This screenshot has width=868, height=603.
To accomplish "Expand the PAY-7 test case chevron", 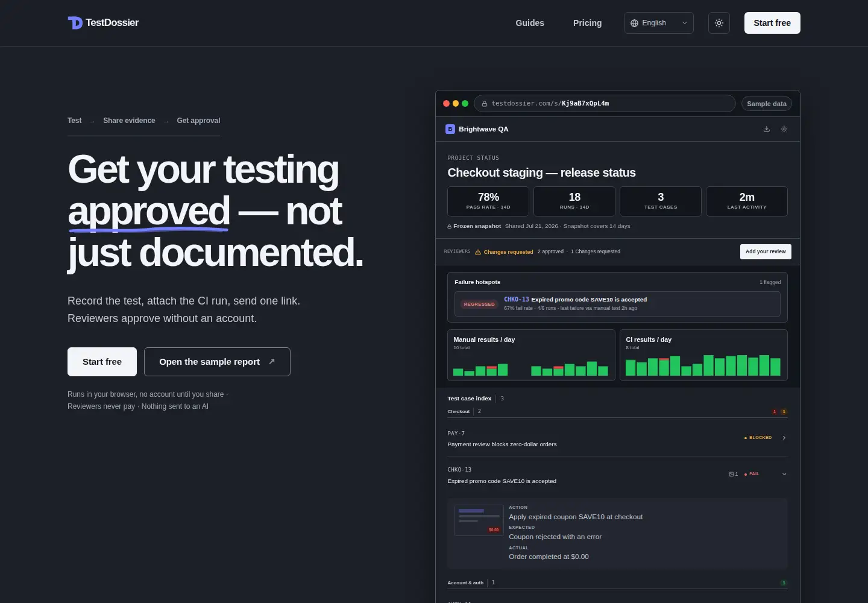I will point(784,438).
